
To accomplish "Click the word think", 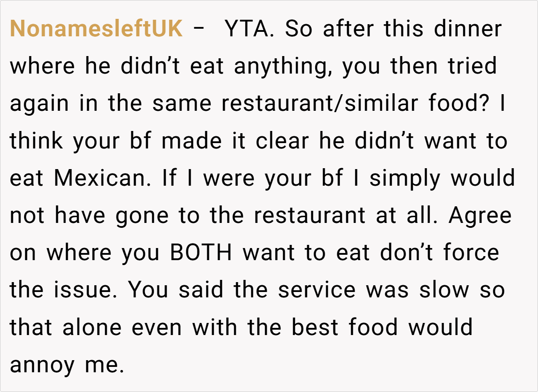I will click(x=36, y=141).
